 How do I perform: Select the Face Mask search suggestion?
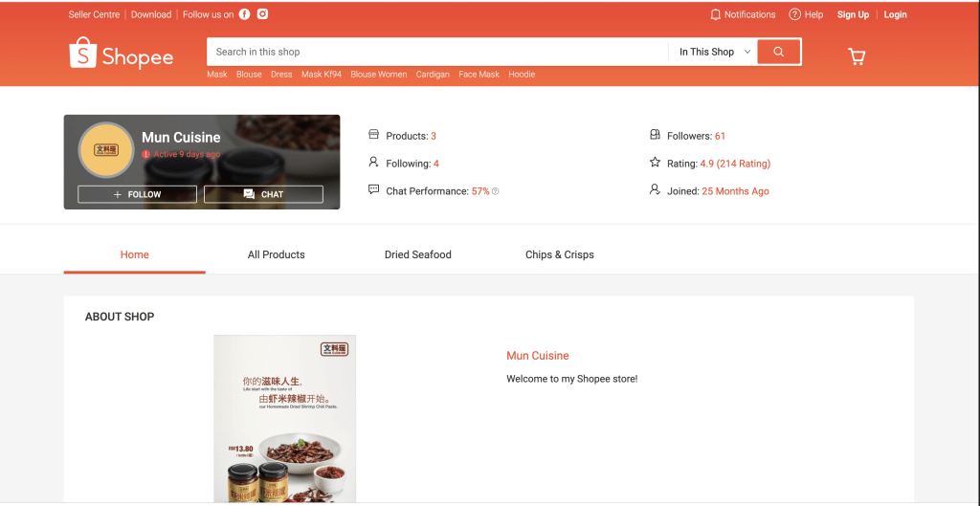(x=479, y=75)
